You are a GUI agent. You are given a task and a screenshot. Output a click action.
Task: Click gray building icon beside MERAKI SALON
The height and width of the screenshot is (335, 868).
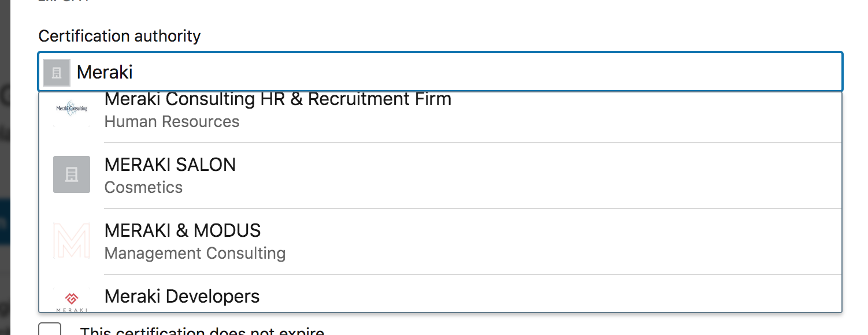click(72, 174)
